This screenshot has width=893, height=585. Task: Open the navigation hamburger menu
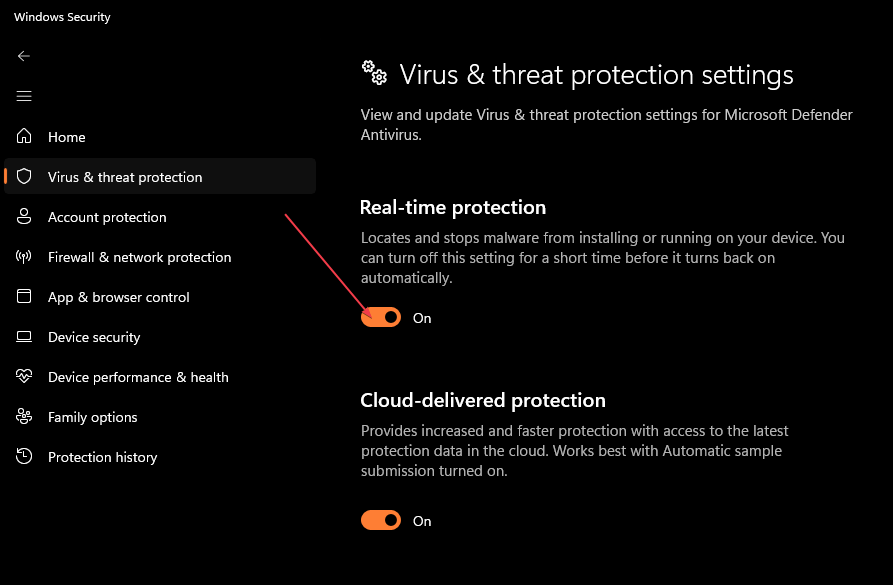click(x=24, y=96)
